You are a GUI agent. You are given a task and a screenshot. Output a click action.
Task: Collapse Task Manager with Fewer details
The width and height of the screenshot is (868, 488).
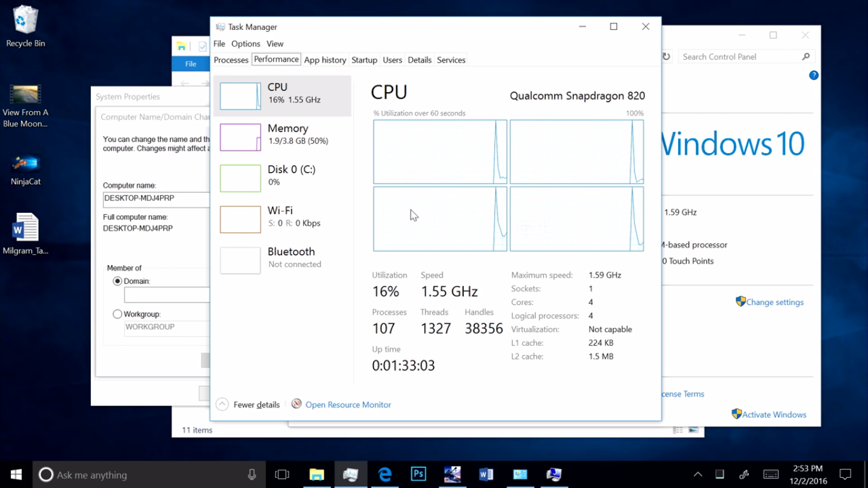[x=248, y=405]
